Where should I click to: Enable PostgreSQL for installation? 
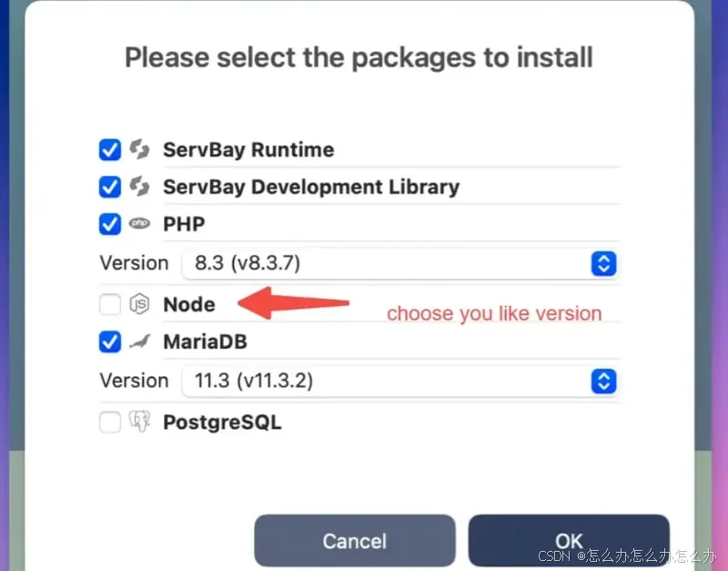tap(109, 422)
